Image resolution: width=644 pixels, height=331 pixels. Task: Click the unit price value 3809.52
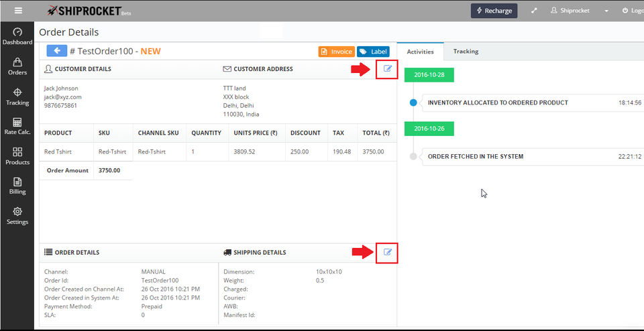(244, 151)
